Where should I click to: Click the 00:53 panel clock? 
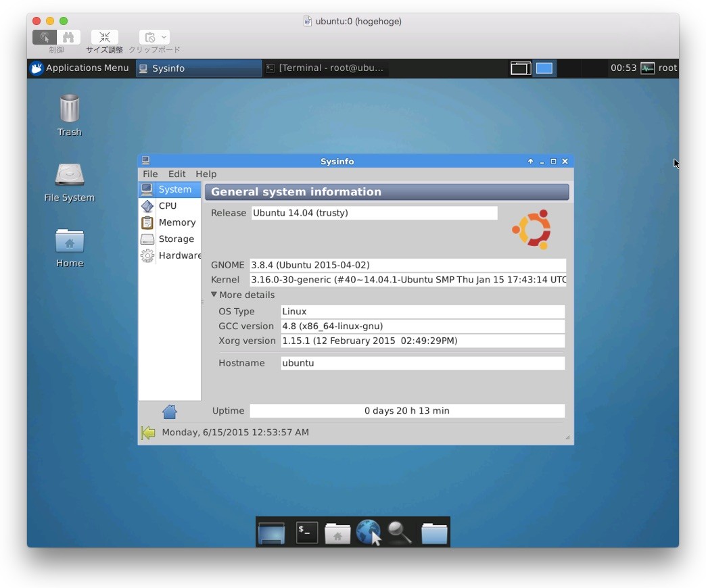click(623, 68)
